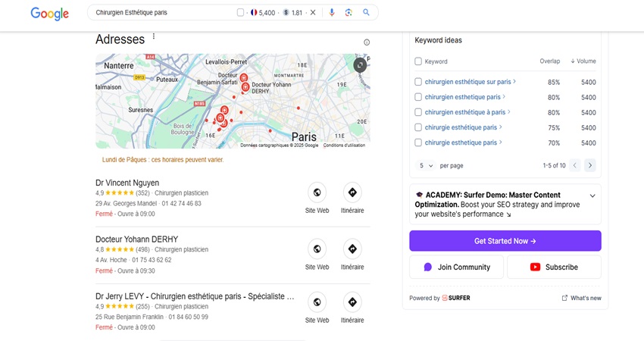Open Docteur Yohann DERHY listing
The image size is (644, 341).
point(137,239)
